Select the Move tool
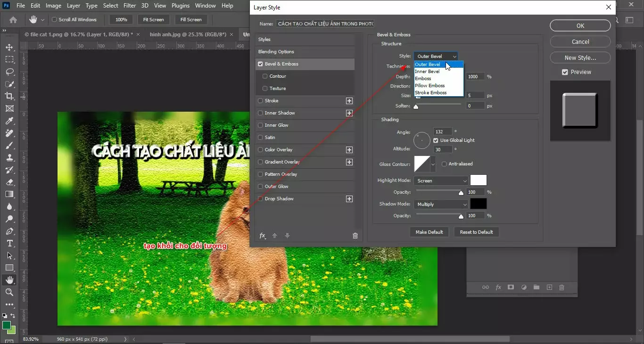644x344 pixels. [9, 47]
